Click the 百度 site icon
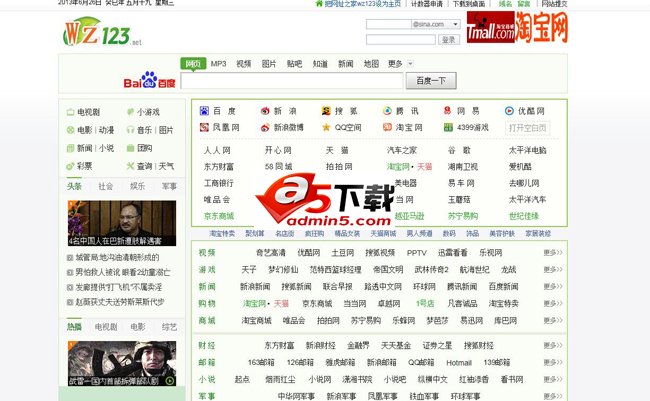650x401 pixels. 204,111
